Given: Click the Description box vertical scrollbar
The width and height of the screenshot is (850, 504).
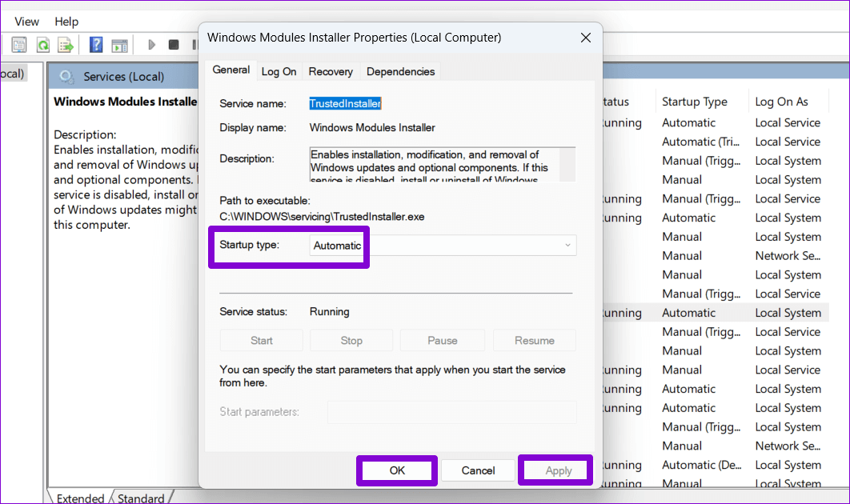Looking at the screenshot, I should pyautogui.click(x=567, y=164).
